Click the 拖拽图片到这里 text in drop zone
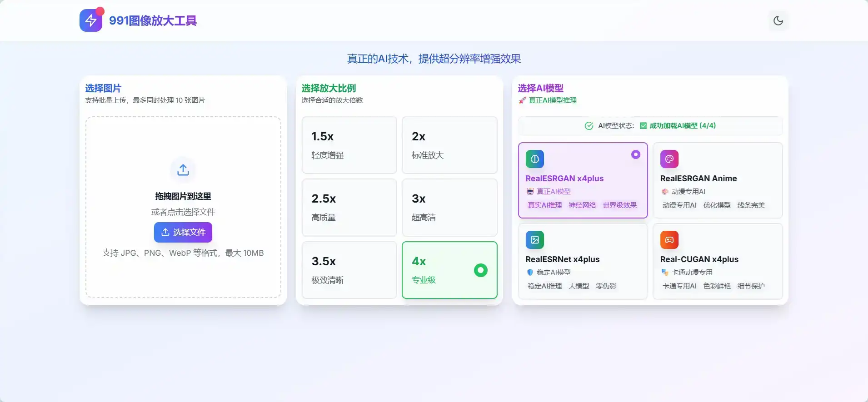The width and height of the screenshot is (868, 402). 183,196
